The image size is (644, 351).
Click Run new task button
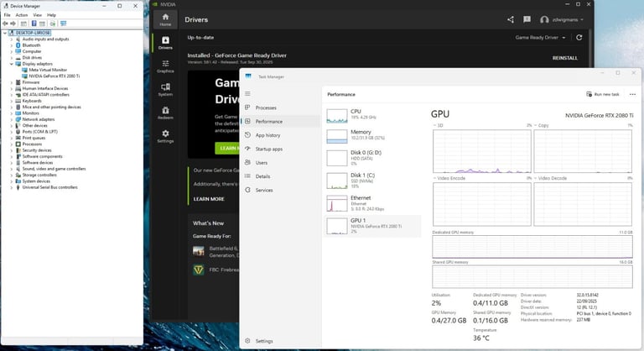pyautogui.click(x=603, y=94)
